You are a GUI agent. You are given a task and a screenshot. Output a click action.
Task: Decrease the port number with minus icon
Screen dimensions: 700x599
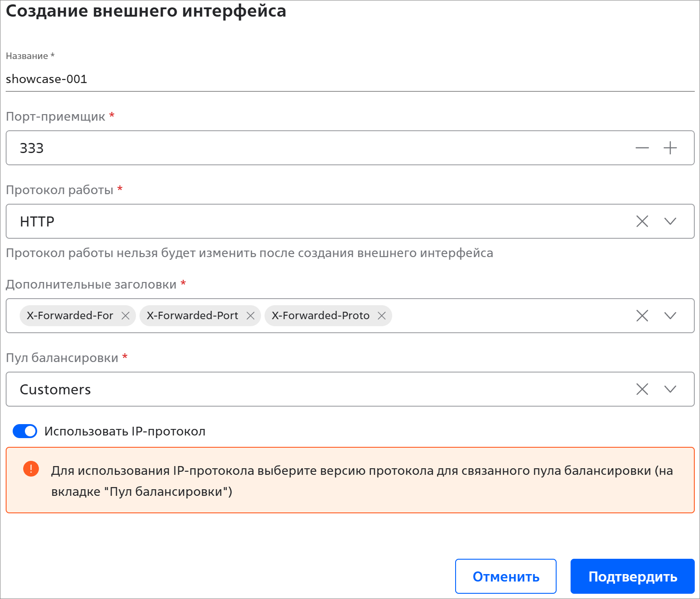click(642, 148)
